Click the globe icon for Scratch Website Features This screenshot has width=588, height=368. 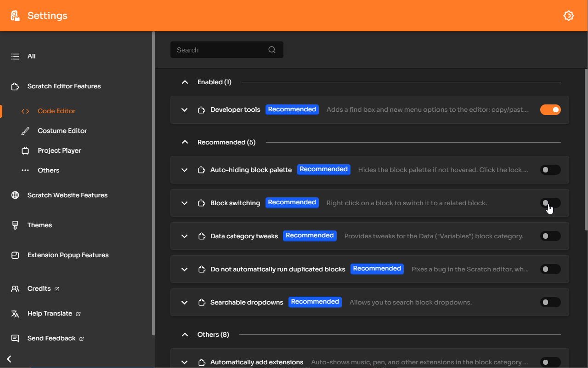(x=15, y=195)
